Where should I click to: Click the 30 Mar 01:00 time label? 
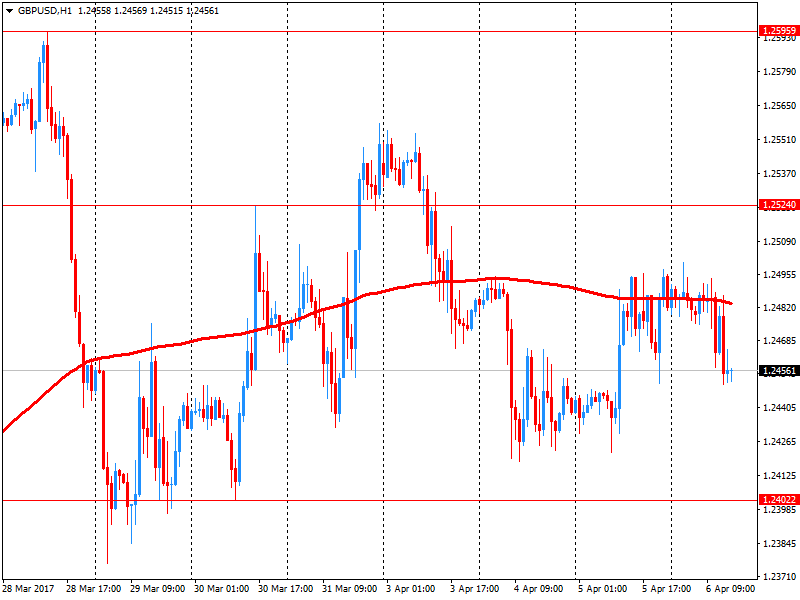pos(221,589)
